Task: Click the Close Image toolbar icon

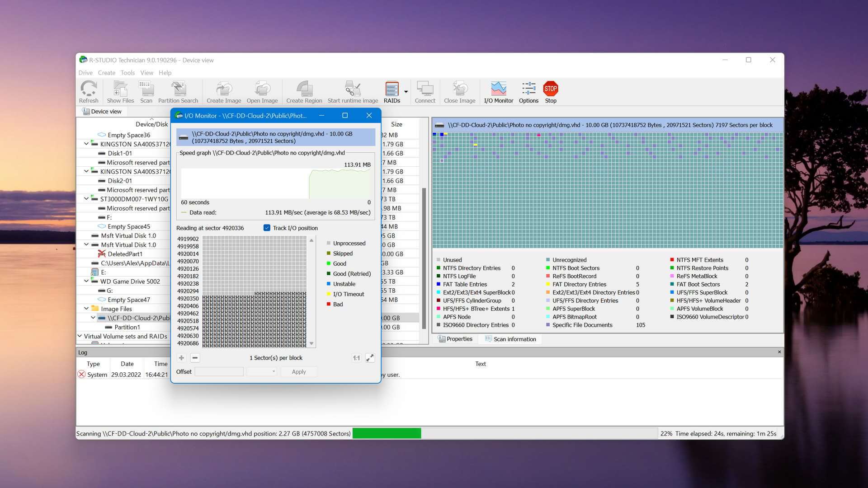Action: pos(460,92)
